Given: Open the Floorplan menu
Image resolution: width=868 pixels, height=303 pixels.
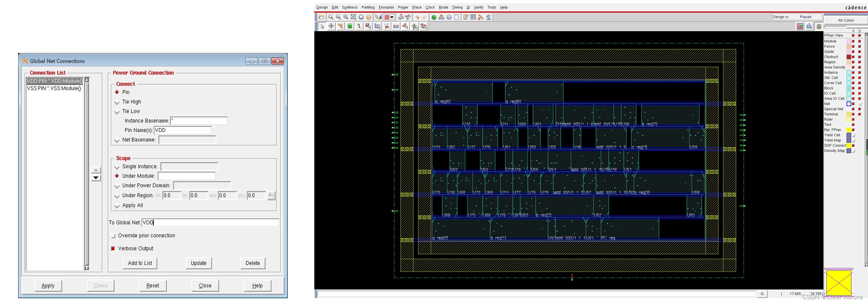Looking at the screenshot, I should 386,7.
